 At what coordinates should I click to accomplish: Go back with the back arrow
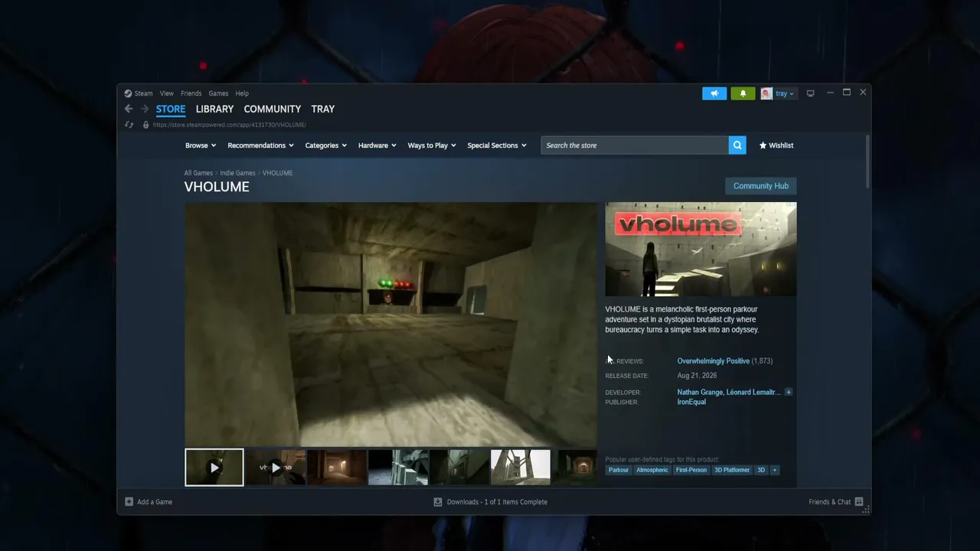coord(129,109)
